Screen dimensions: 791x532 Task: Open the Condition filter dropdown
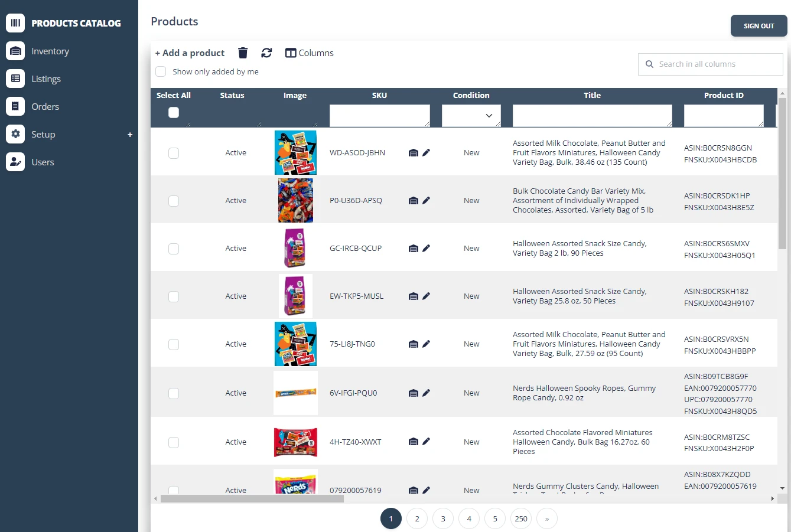[471, 116]
